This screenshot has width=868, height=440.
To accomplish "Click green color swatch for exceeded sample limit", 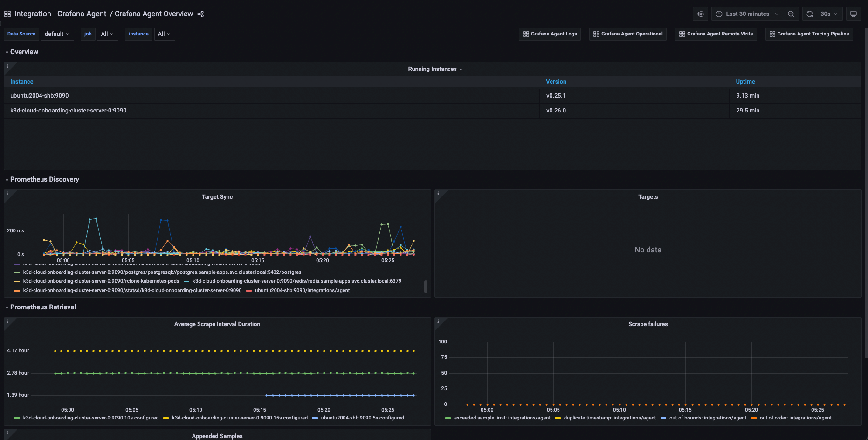I will [x=448, y=418].
